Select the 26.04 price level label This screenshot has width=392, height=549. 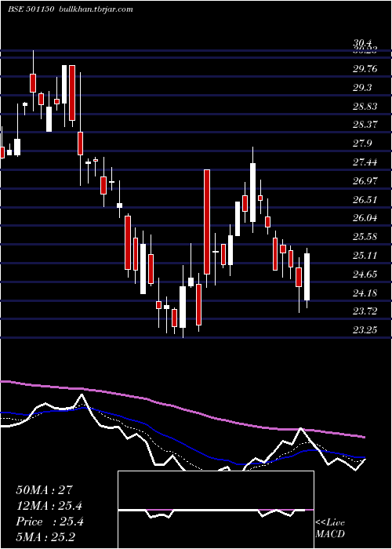[365, 218]
